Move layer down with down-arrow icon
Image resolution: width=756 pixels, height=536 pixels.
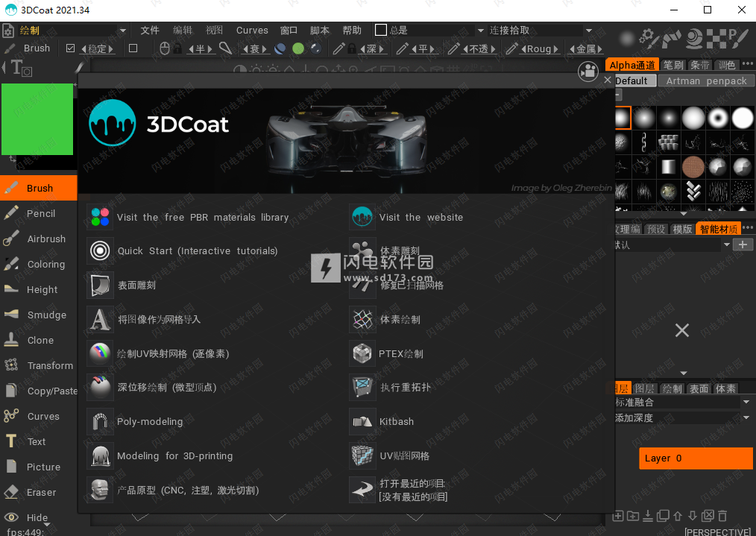693,516
